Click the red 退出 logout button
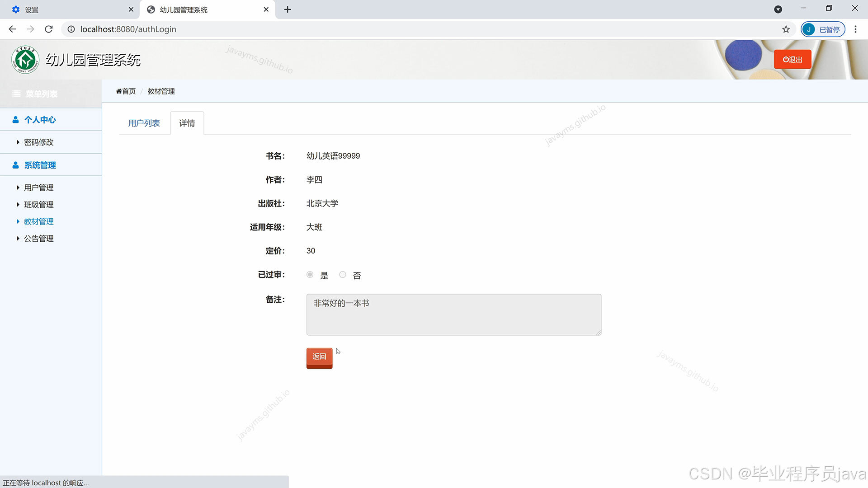 pyautogui.click(x=793, y=59)
